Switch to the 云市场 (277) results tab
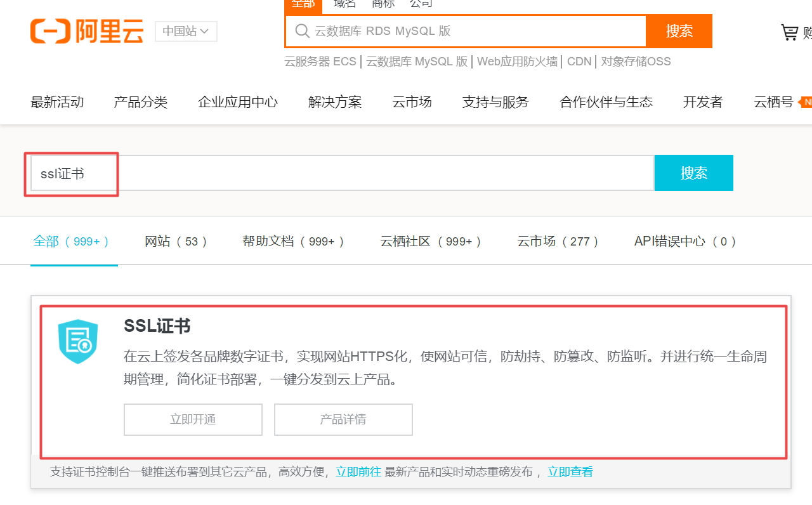 (558, 242)
